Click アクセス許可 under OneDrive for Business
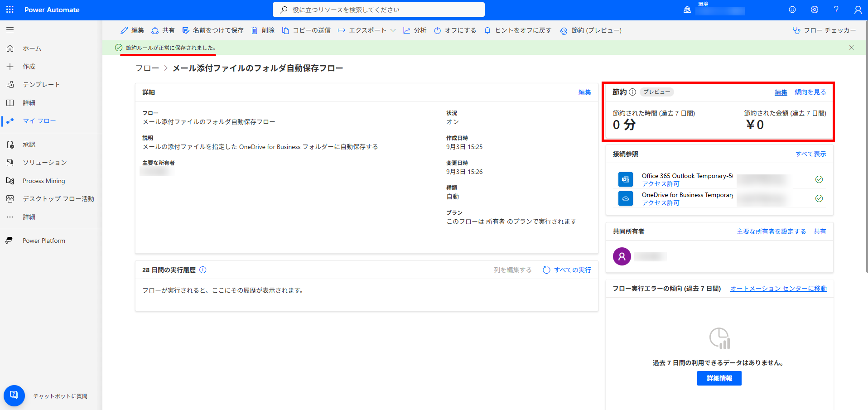The width and height of the screenshot is (868, 410). tap(661, 203)
